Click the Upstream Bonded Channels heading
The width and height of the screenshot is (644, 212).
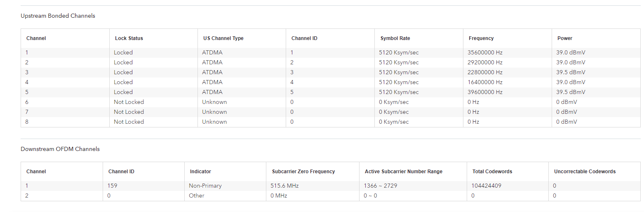58,16
